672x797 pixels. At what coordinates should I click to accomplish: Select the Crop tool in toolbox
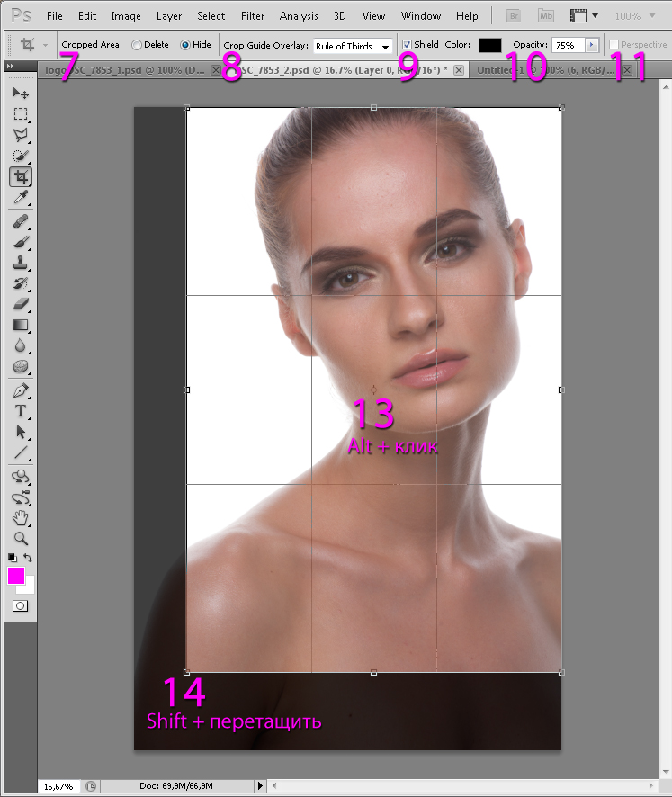point(21,177)
